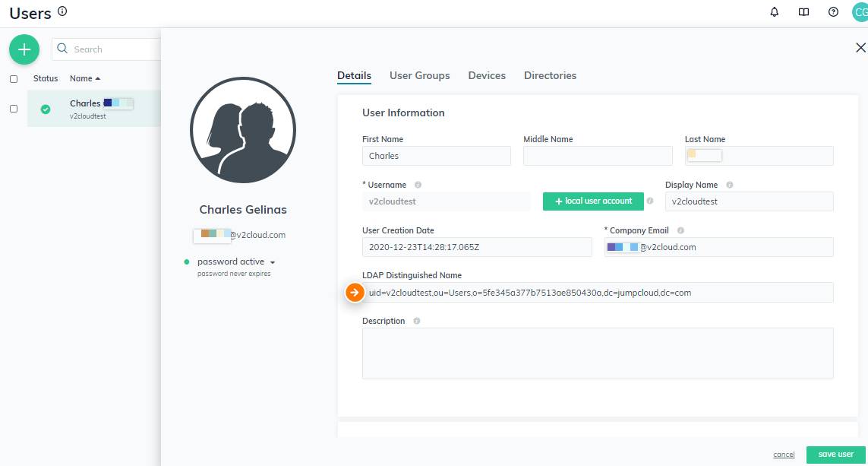Switch to the Directories tab

click(551, 76)
